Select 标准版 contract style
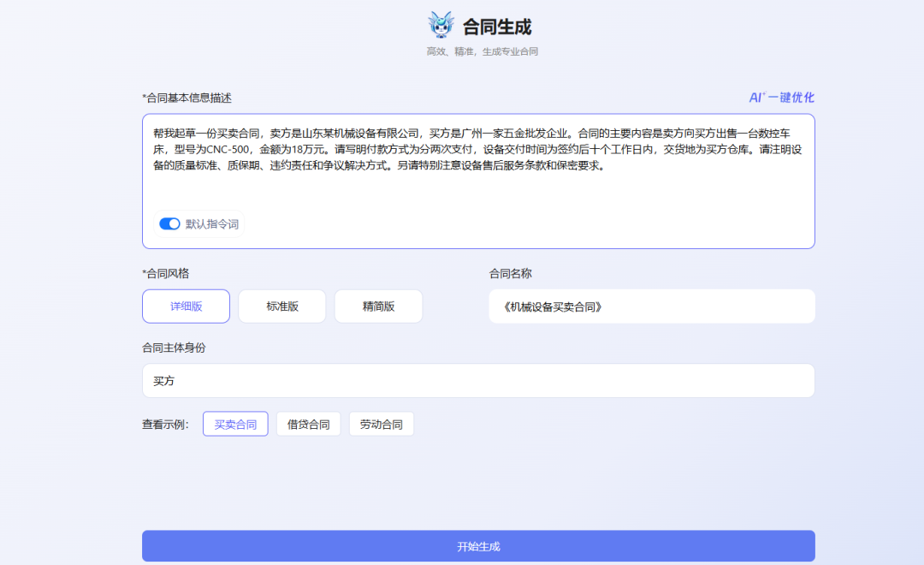Image resolution: width=924 pixels, height=565 pixels. (x=282, y=306)
